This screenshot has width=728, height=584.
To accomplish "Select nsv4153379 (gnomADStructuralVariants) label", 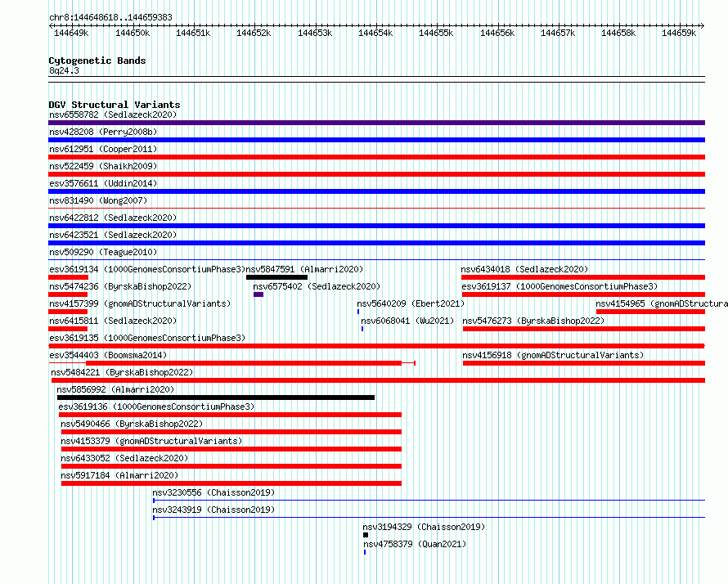I will pos(151,441).
